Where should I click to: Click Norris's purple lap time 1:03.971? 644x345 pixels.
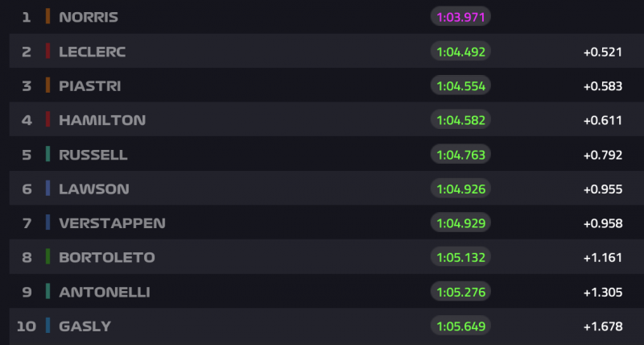click(x=461, y=16)
